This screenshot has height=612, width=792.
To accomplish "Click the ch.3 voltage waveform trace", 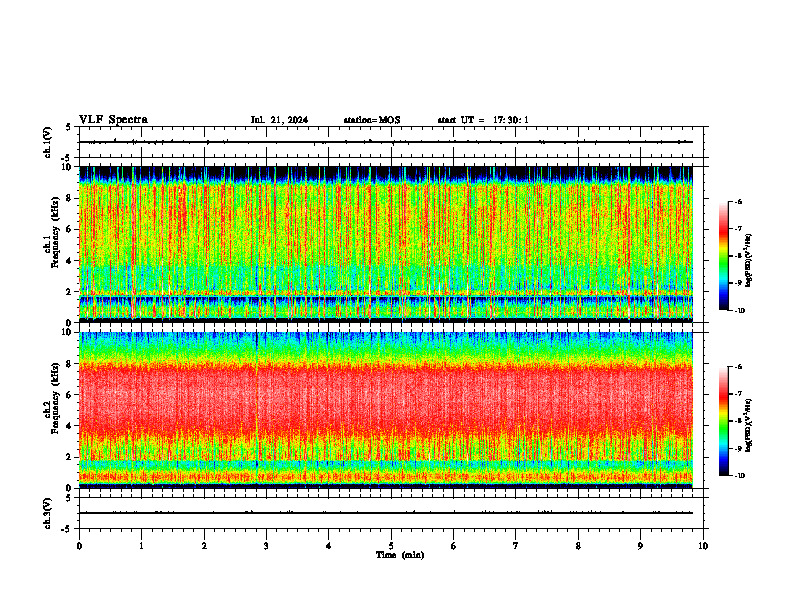I will coord(386,513).
